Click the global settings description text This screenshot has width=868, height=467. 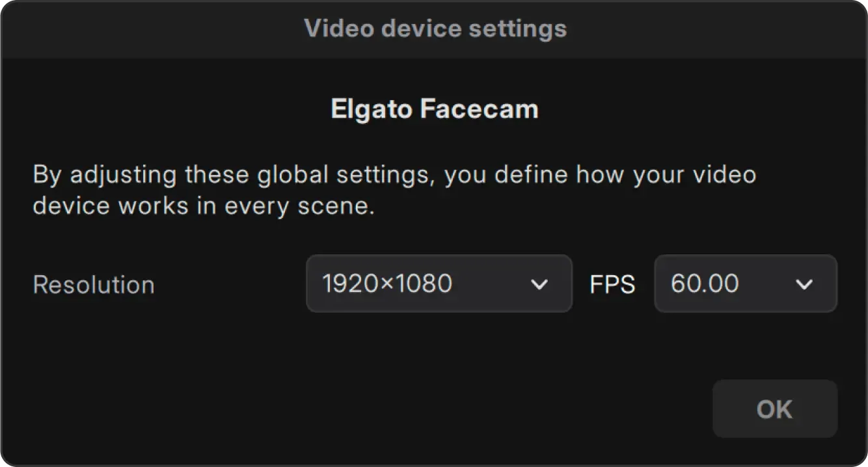coord(394,189)
